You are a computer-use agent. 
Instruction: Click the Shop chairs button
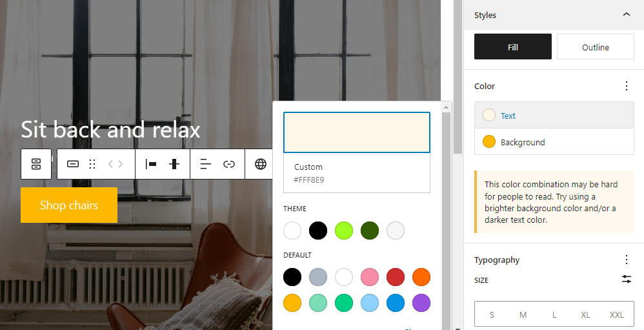tap(69, 205)
